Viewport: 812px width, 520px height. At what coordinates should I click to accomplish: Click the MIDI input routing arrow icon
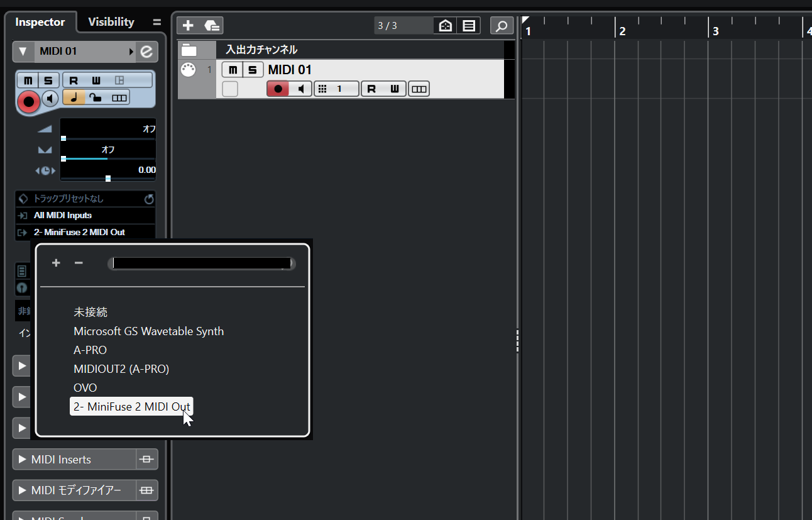(23, 216)
